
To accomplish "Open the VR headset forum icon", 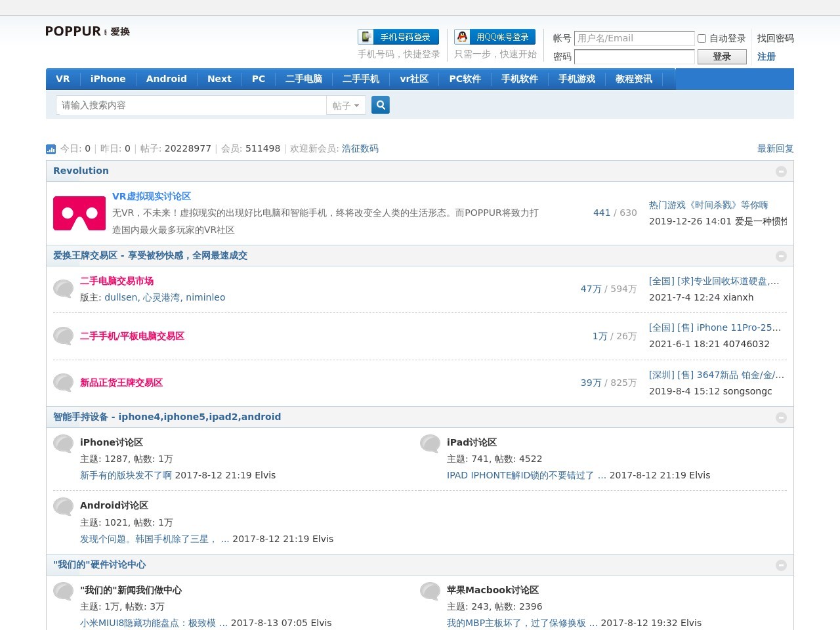I will [x=79, y=213].
